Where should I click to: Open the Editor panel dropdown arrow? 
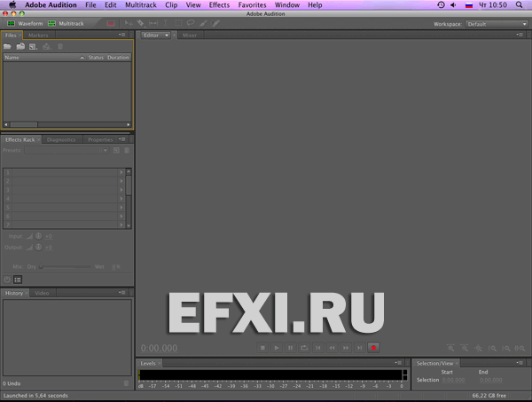pyautogui.click(x=167, y=35)
